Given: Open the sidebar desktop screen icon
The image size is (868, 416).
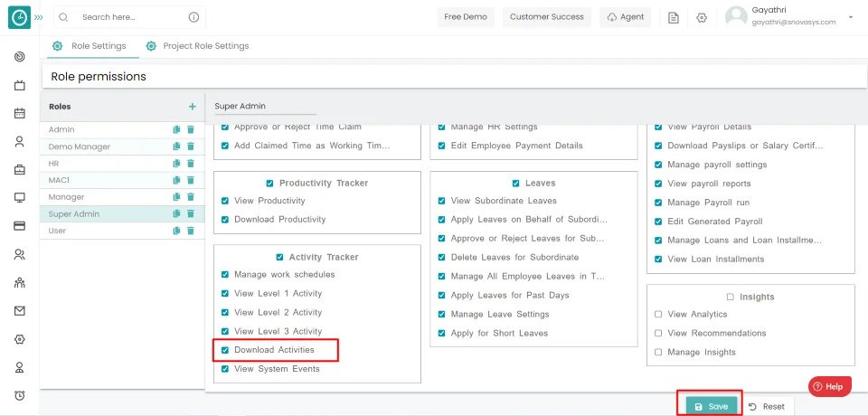Looking at the screenshot, I should 19,198.
